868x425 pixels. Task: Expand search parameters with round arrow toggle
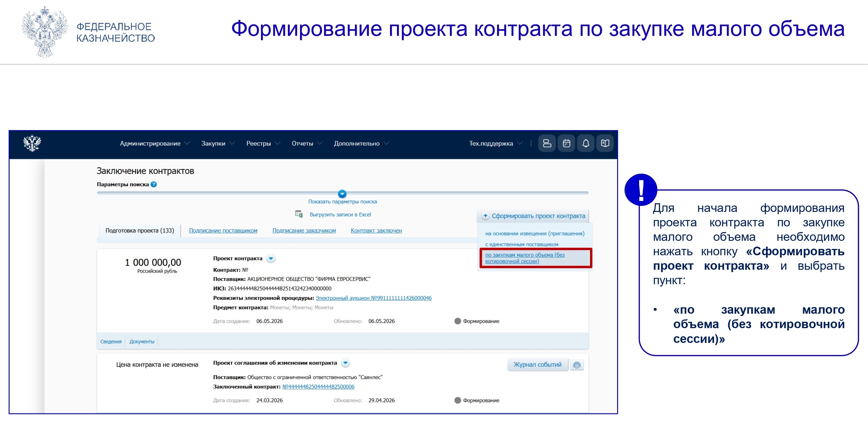pyautogui.click(x=342, y=194)
